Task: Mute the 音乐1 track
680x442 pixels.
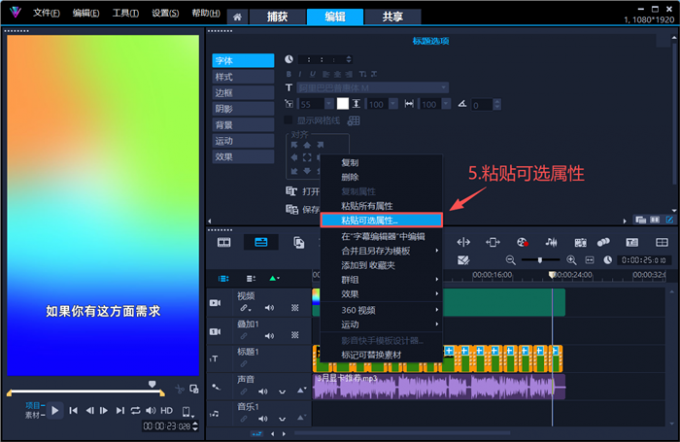Action: (x=263, y=419)
